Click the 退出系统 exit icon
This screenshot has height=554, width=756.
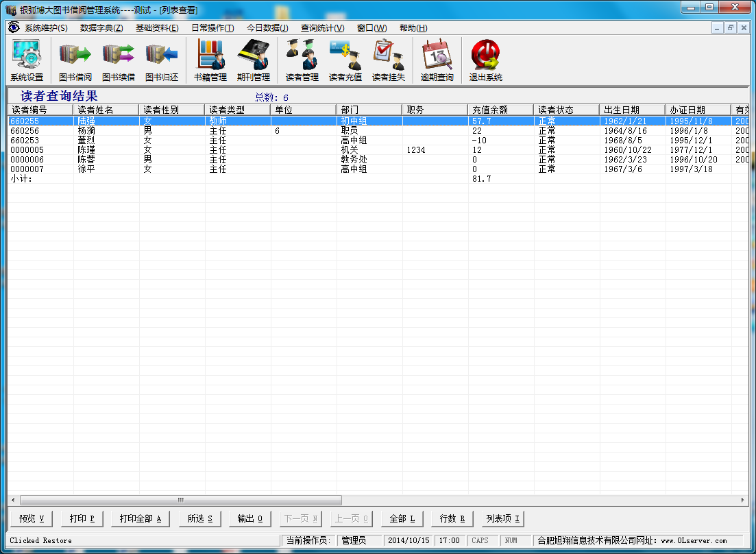point(485,60)
